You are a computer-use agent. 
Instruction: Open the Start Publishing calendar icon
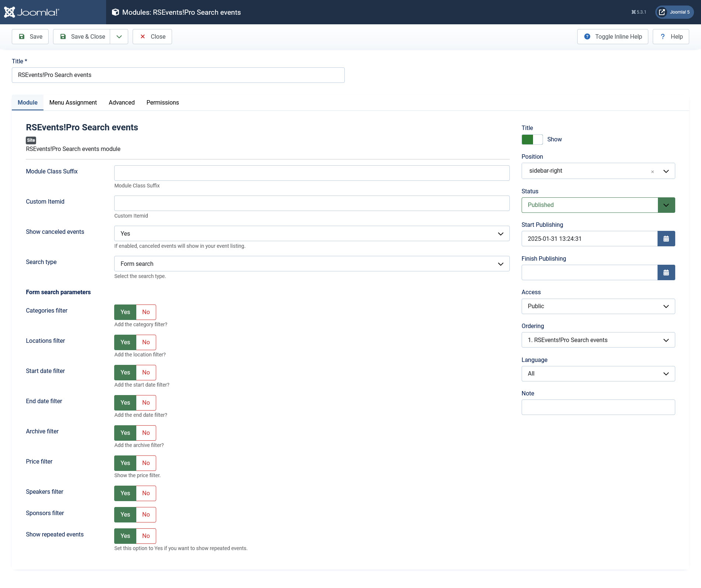point(666,239)
